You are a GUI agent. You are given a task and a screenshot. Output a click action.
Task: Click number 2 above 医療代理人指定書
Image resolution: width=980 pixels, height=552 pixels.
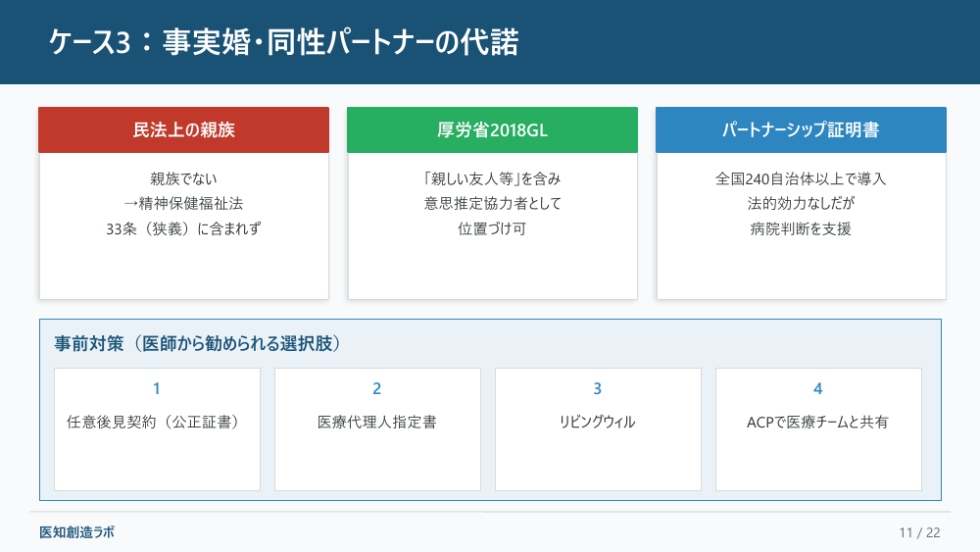coord(377,389)
